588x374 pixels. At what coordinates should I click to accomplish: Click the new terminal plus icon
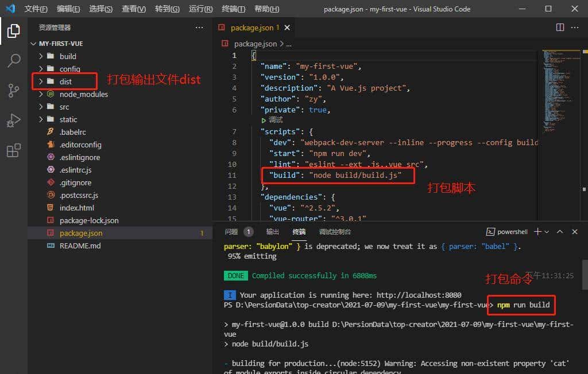(x=537, y=232)
